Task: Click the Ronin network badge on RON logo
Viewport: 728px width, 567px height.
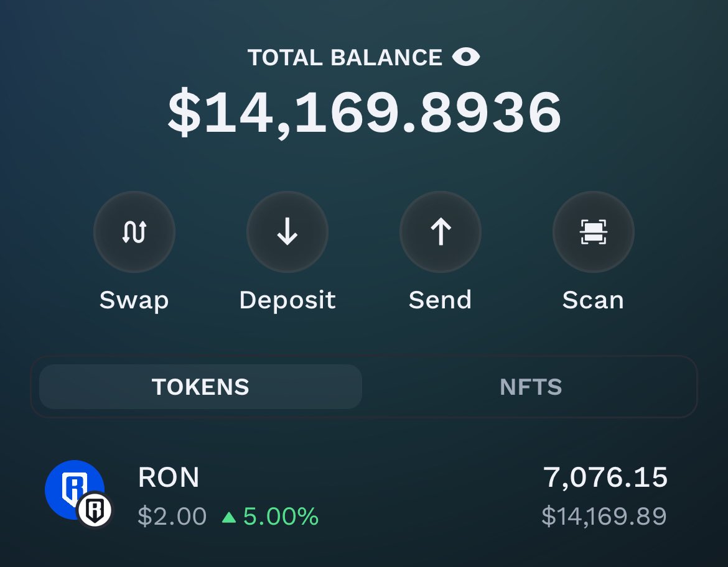Action: coord(95,510)
